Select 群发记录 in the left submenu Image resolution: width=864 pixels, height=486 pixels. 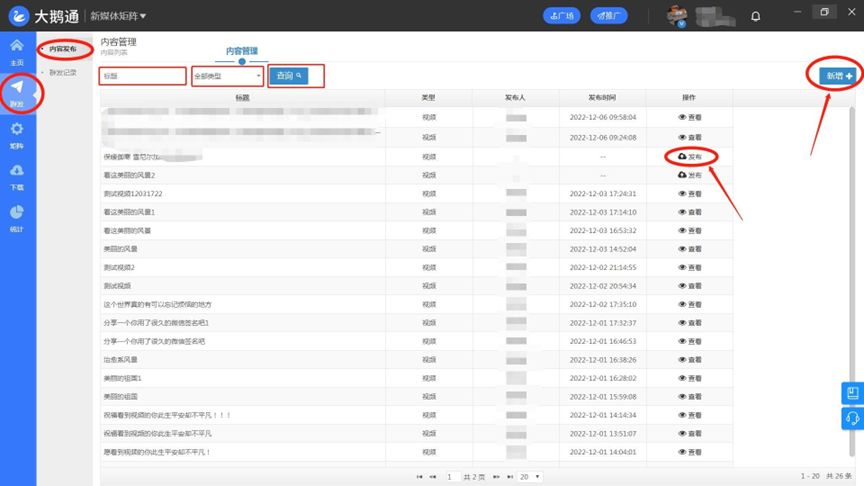[63, 72]
